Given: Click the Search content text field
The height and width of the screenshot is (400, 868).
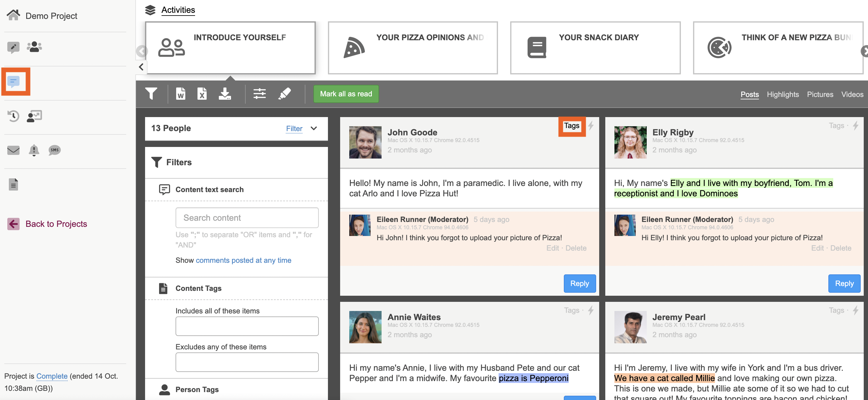Looking at the screenshot, I should click(x=247, y=218).
